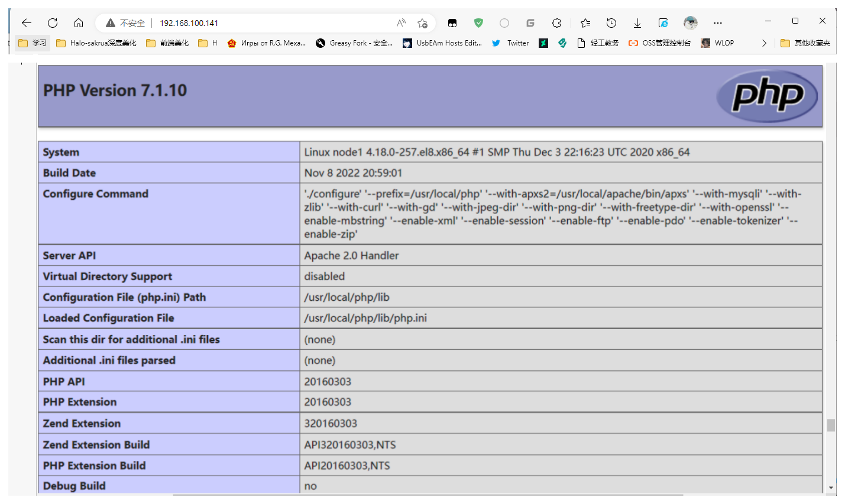
Task: Open the browser home page
Action: click(79, 23)
